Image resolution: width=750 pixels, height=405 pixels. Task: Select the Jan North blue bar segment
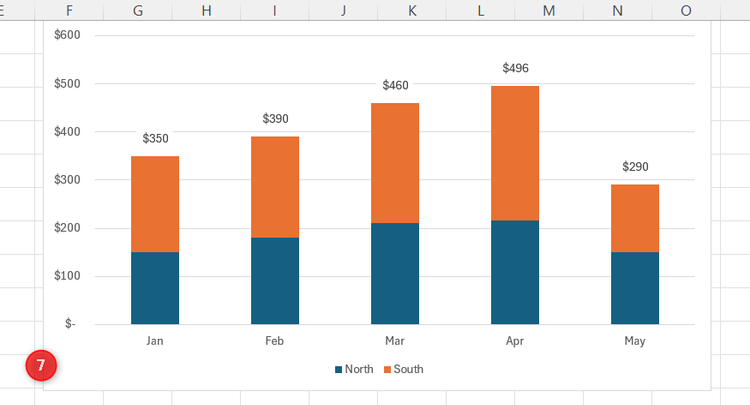point(155,288)
